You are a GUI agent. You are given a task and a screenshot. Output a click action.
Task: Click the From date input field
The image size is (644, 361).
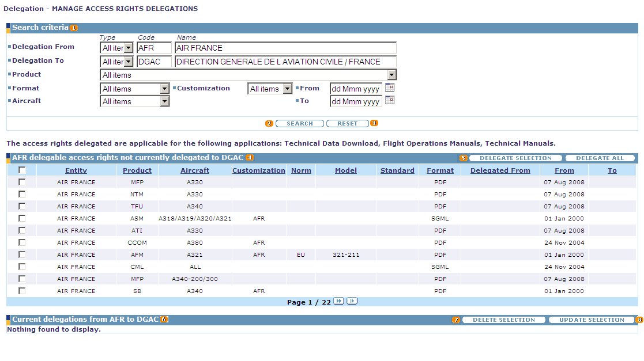[x=356, y=89]
